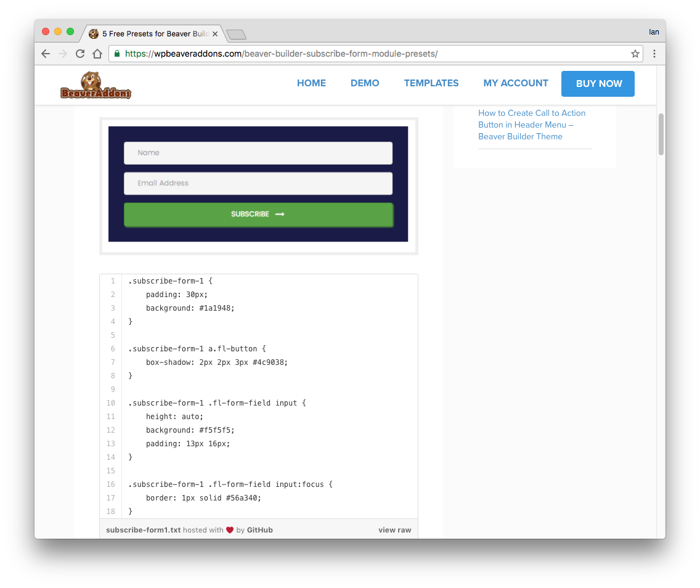Click code text 'background: #f5f5f5;'

point(190,430)
